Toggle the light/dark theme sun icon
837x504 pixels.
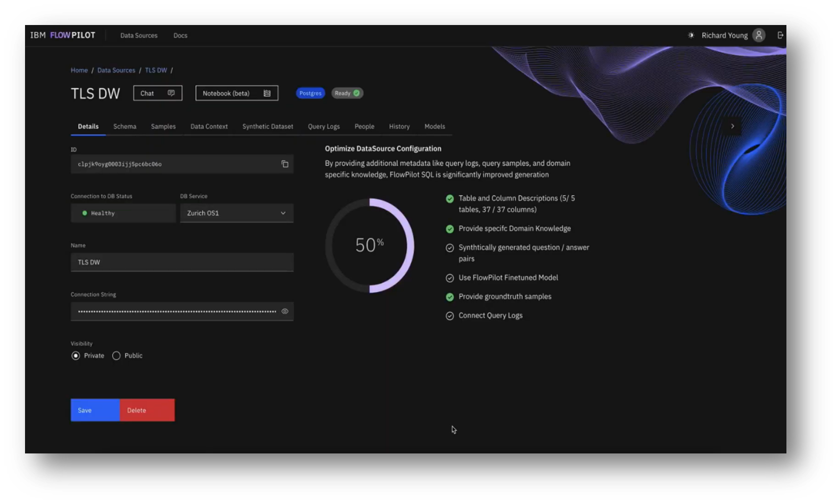(x=691, y=35)
